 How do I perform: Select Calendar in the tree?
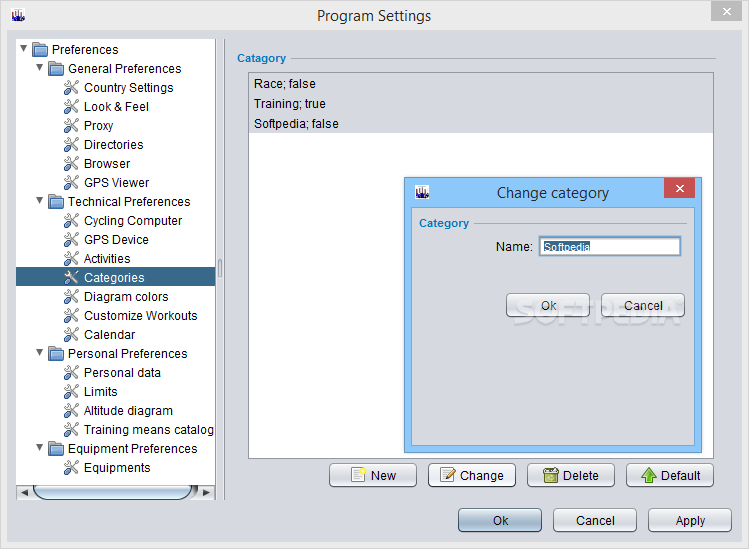(109, 335)
